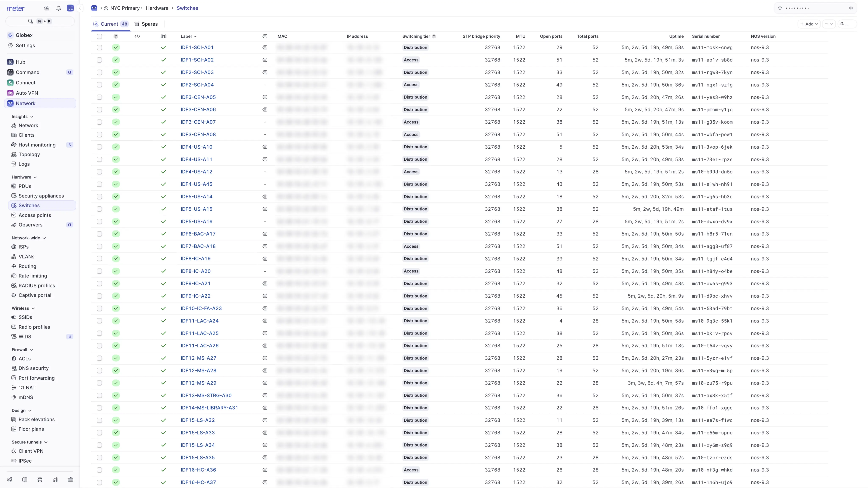Open the Add dropdown button
The image size is (868, 488).
pyautogui.click(x=809, y=24)
